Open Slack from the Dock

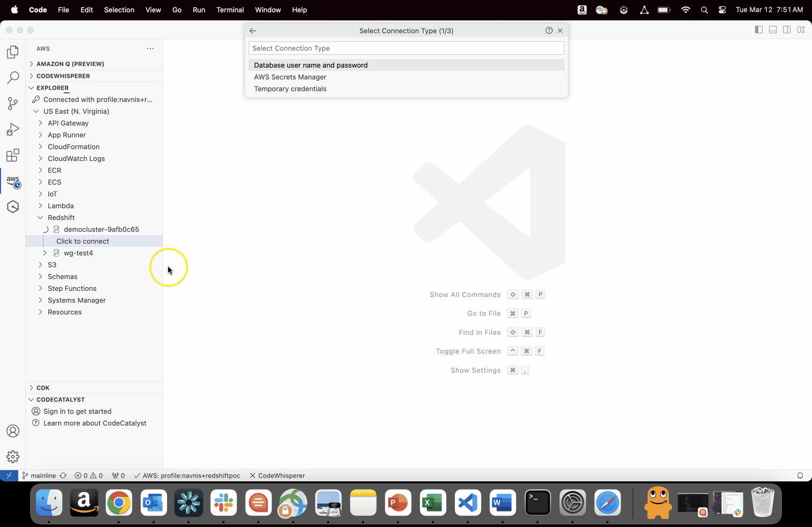pos(223,503)
